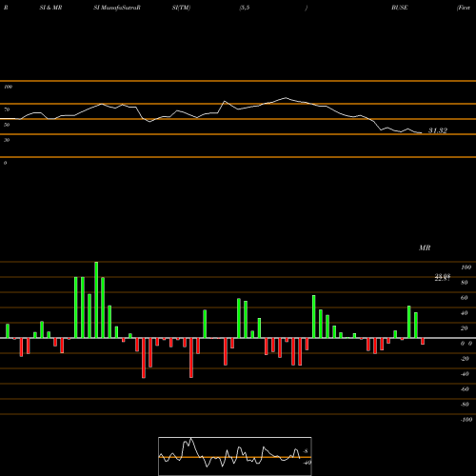Click the MR axis label '-40'
This screenshot has width=476, height=476.
pos(465,374)
